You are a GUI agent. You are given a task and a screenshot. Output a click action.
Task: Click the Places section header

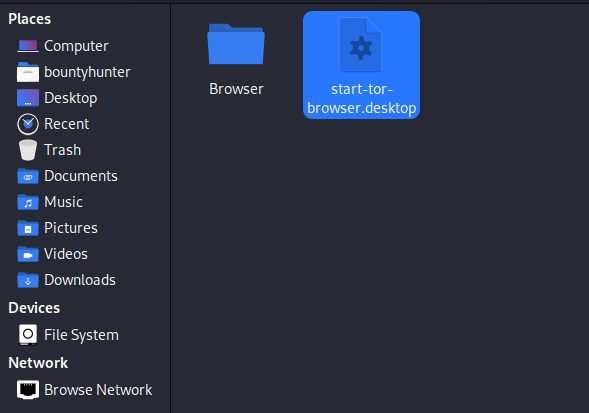(29, 19)
